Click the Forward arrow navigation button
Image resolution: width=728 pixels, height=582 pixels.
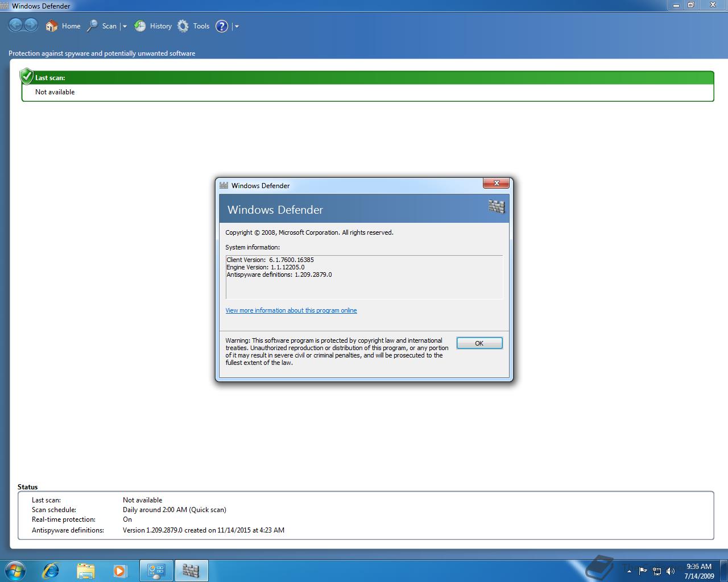pos(31,25)
